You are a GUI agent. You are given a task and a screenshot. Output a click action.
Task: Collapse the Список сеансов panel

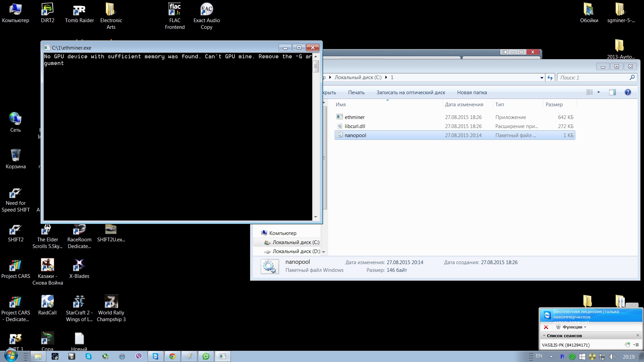click(x=544, y=336)
